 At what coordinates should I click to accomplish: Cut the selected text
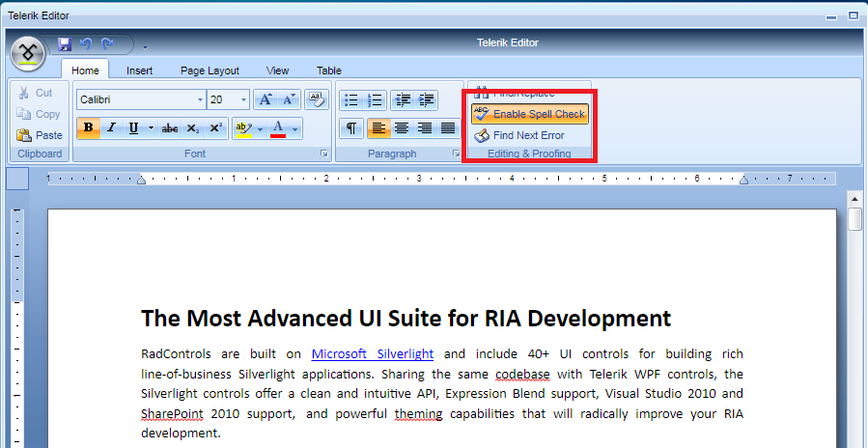pos(36,93)
